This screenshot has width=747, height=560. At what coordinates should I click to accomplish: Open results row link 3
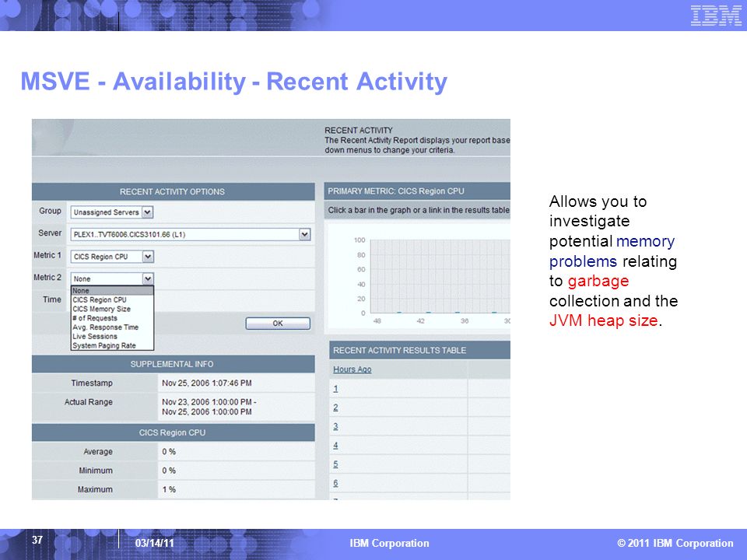click(x=335, y=426)
